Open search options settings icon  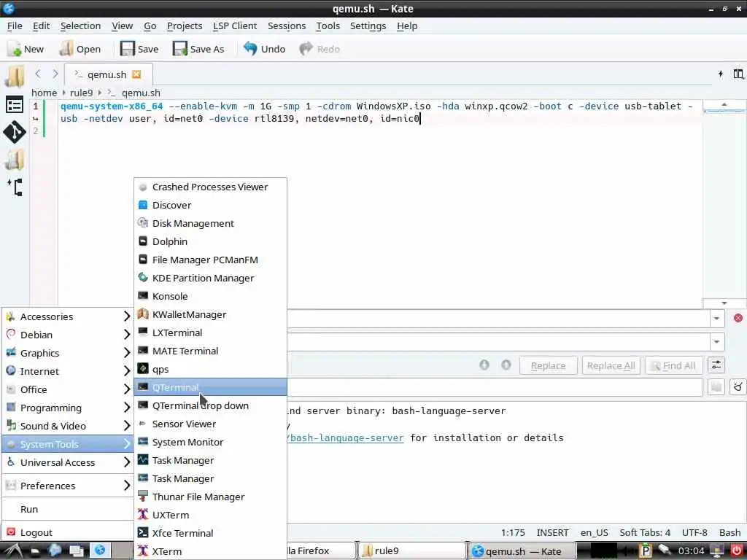click(716, 365)
